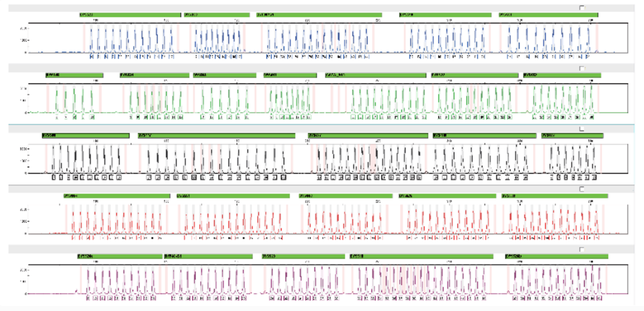Click the widest marker bar in black panel
644x311 pixels.
click(216, 136)
